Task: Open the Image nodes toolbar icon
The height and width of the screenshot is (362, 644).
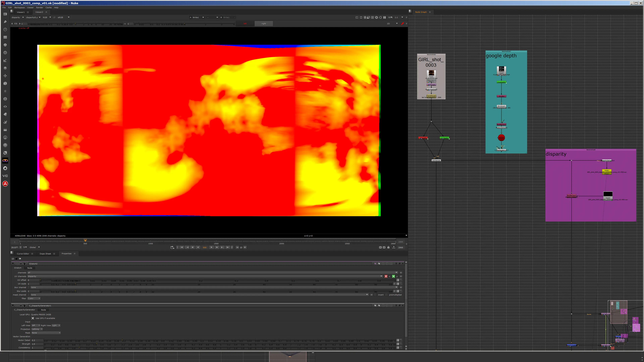Action: pos(5,14)
